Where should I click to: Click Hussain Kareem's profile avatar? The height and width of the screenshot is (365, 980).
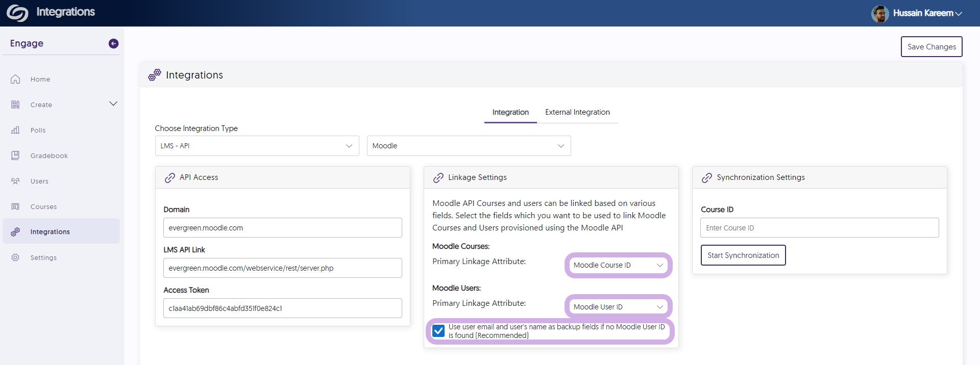click(x=880, y=14)
